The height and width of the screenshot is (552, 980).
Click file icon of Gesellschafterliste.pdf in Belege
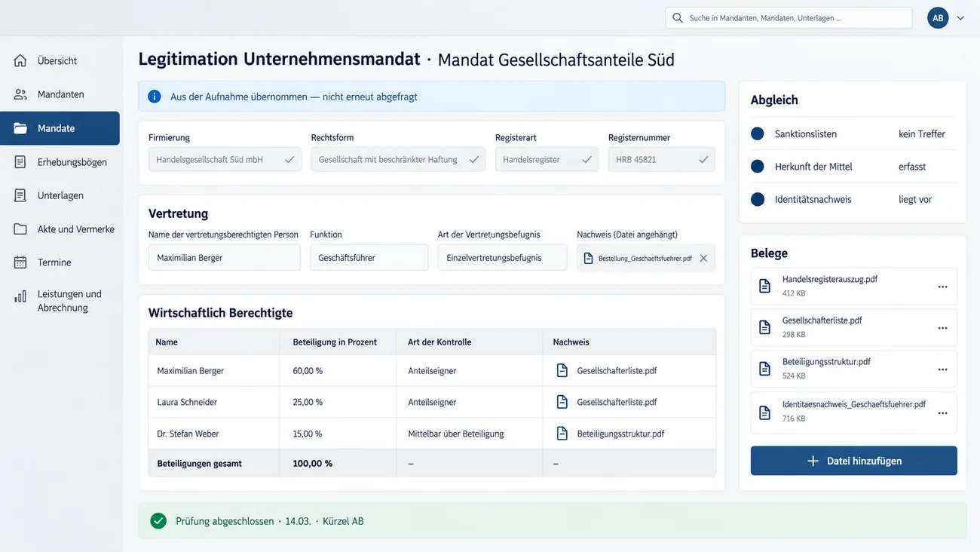point(764,327)
